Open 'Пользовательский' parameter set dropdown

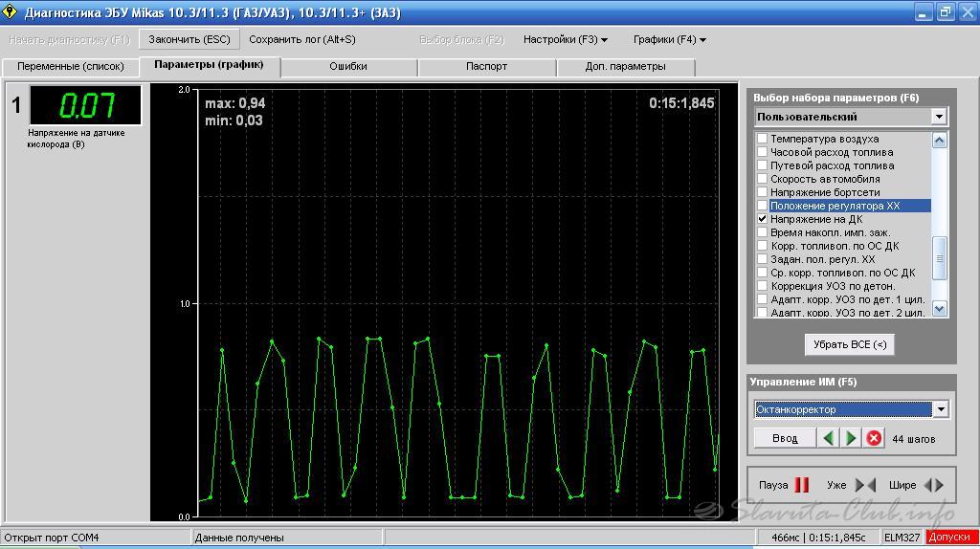click(x=939, y=116)
